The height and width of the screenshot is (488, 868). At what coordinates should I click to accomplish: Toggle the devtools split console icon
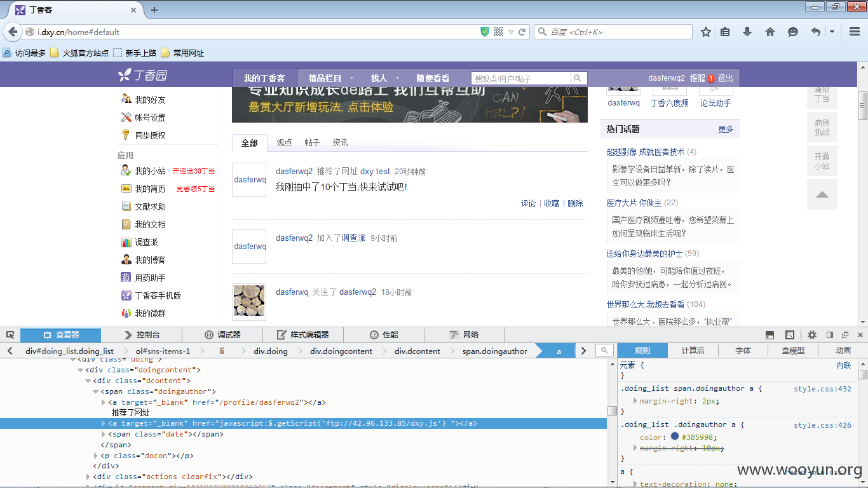770,335
